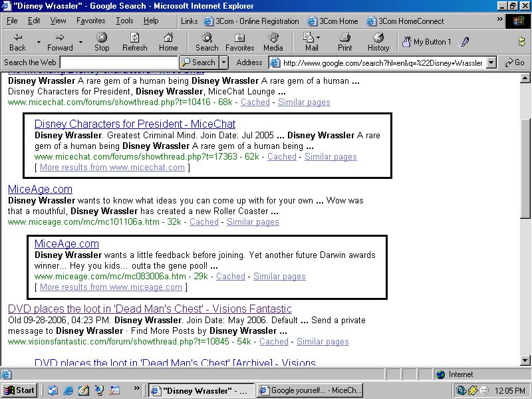Open the History pane
Image resolution: width=532 pixels, height=399 pixels.
click(x=378, y=42)
